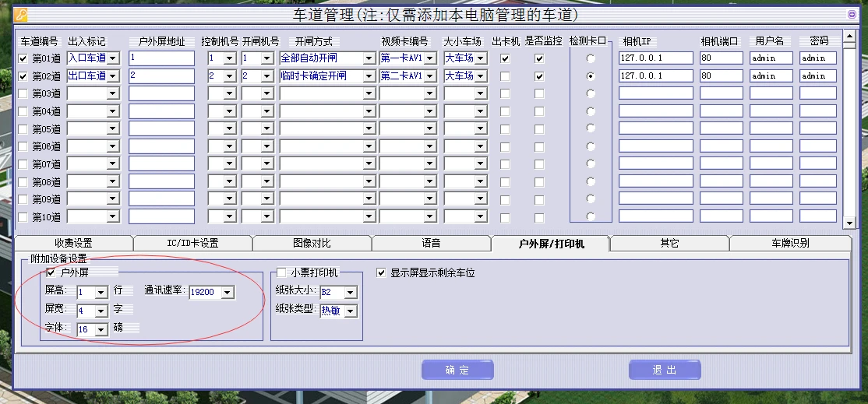Viewport: 868px width, 404px height.
Task: Click scrollbar up arrow of lane list
Action: [x=849, y=37]
